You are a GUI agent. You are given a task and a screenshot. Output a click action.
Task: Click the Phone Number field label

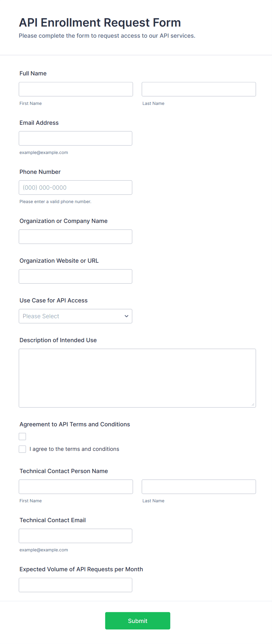tap(40, 172)
